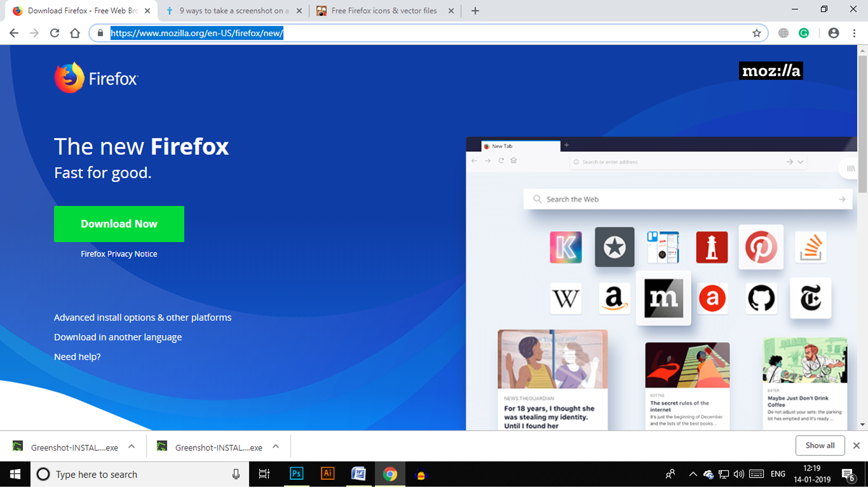Click the Wikipedia tile in the Firefox preview
The height and width of the screenshot is (488, 868).
tap(566, 298)
